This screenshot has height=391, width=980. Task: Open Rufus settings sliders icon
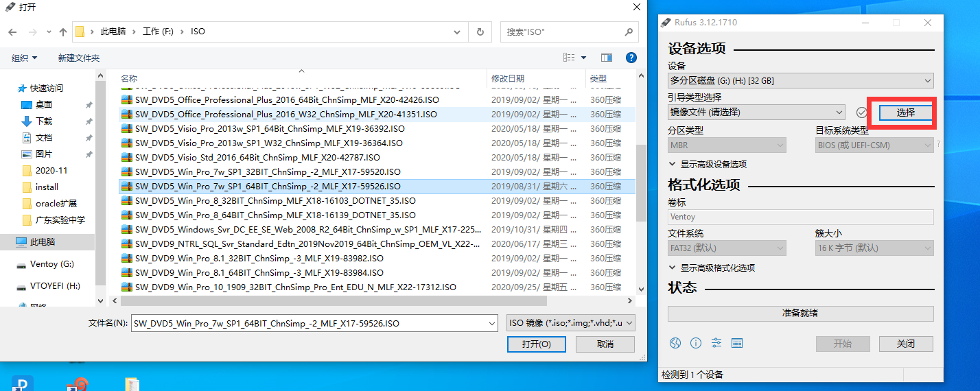click(x=716, y=343)
